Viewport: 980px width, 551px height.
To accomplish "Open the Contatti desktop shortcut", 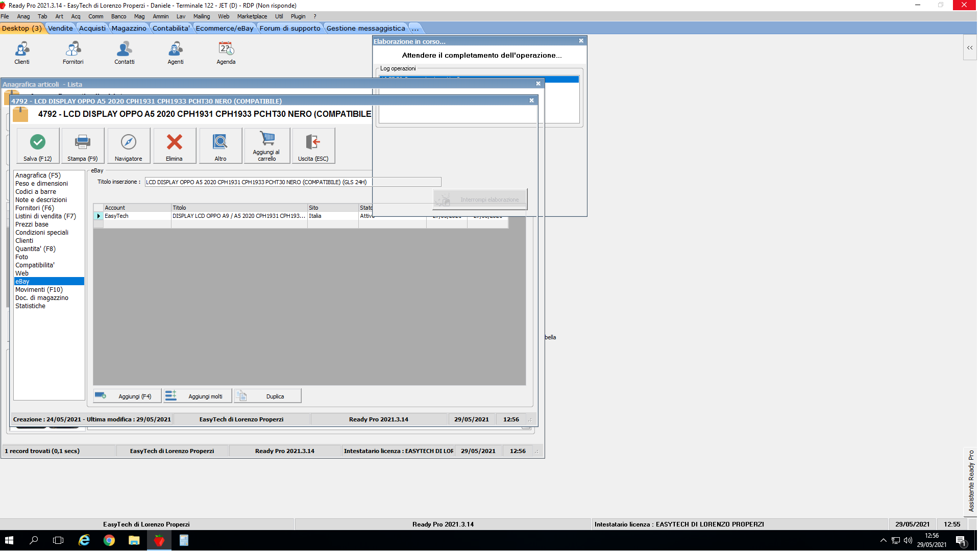I will point(124,53).
